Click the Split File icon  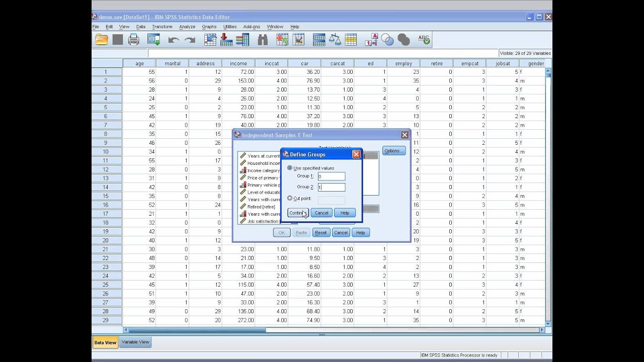point(318,40)
